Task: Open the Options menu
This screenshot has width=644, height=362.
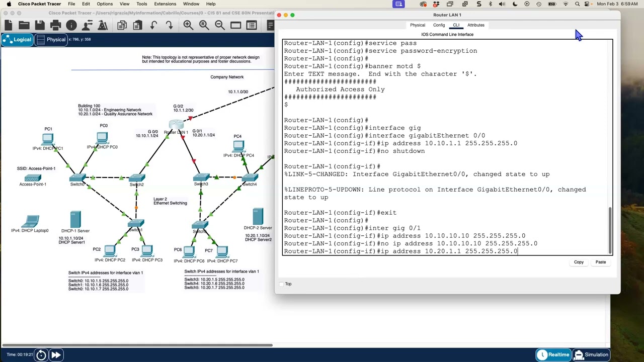Action: (x=105, y=4)
